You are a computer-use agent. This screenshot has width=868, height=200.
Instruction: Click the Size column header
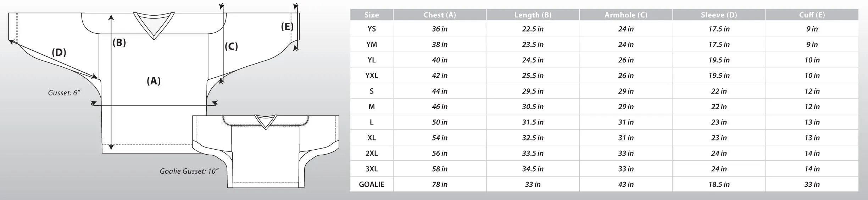371,15
